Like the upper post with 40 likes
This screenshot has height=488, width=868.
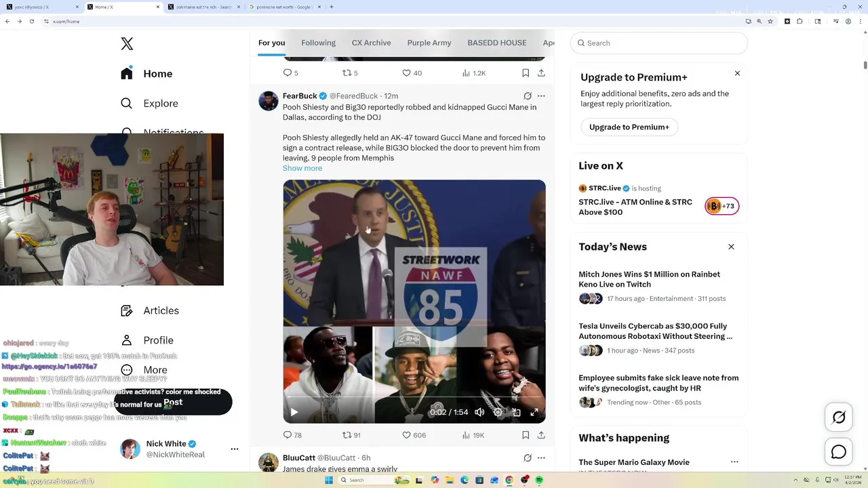coord(412,73)
